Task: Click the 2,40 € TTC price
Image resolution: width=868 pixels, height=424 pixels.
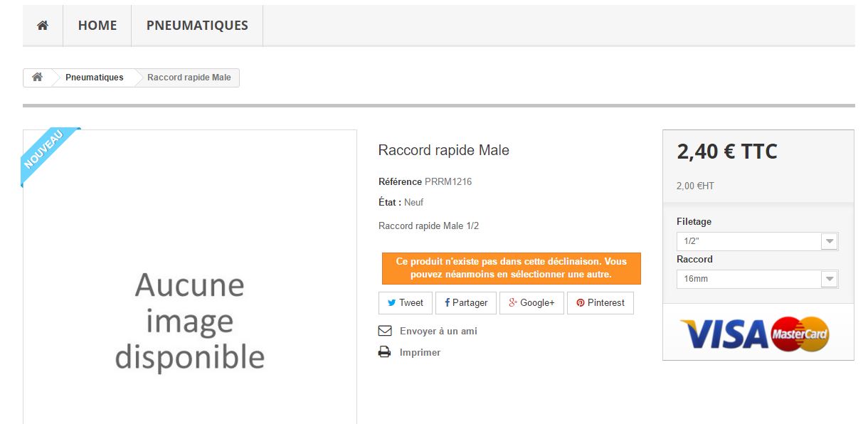Action: pyautogui.click(x=727, y=152)
